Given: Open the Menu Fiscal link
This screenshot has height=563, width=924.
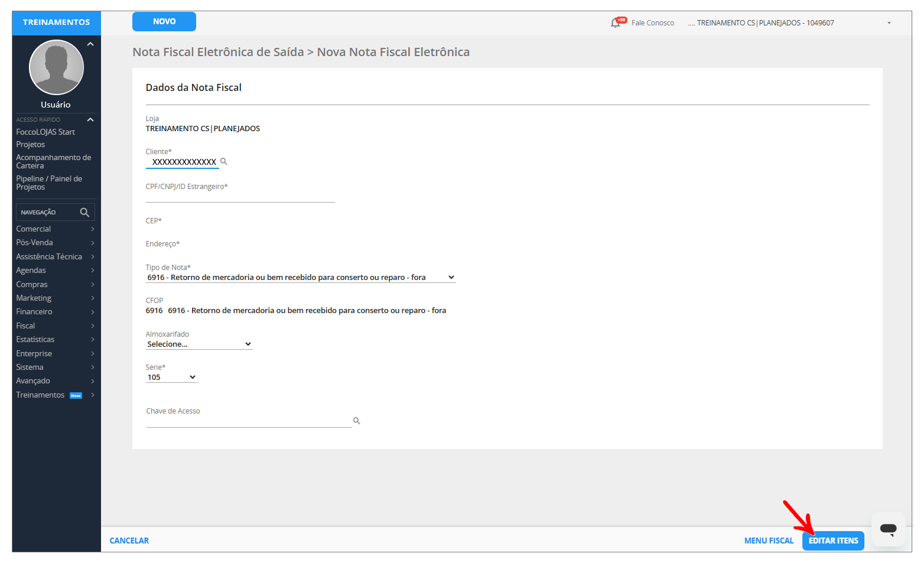Looking at the screenshot, I should tap(769, 541).
